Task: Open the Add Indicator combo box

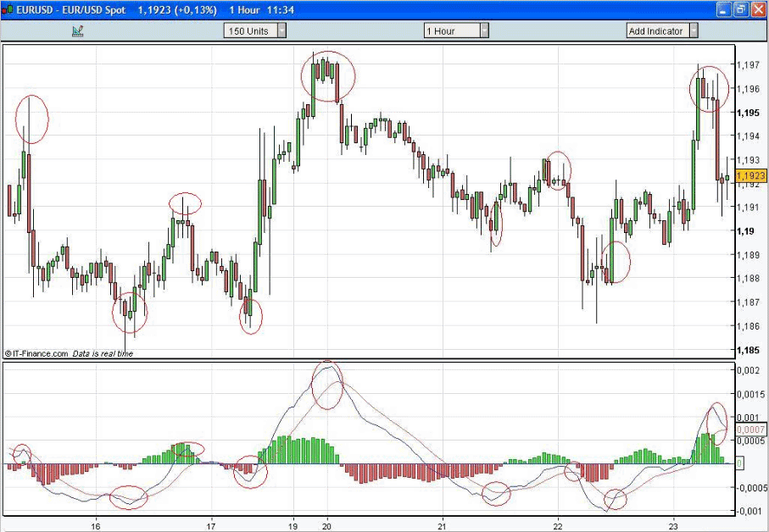Action: [662, 30]
